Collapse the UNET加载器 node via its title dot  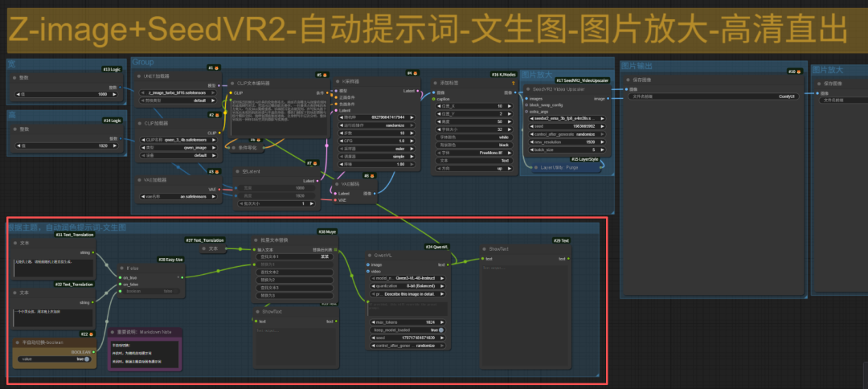click(x=138, y=76)
